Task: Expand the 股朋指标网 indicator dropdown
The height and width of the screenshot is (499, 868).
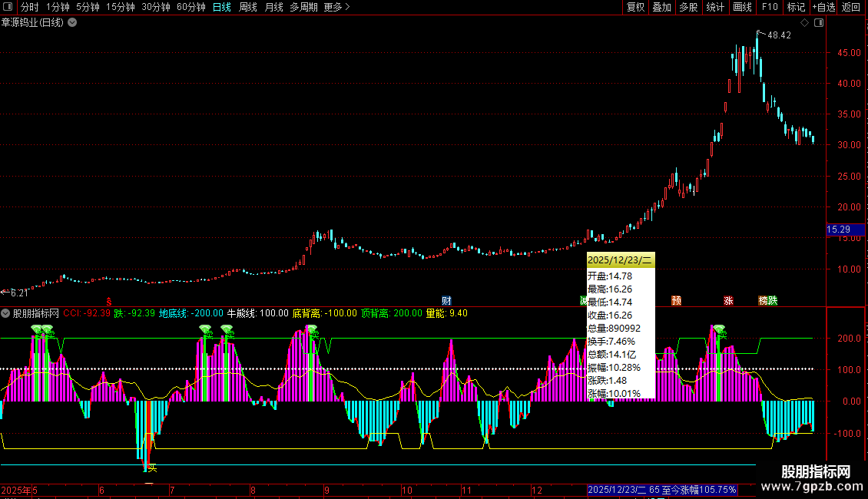Action: (5, 313)
